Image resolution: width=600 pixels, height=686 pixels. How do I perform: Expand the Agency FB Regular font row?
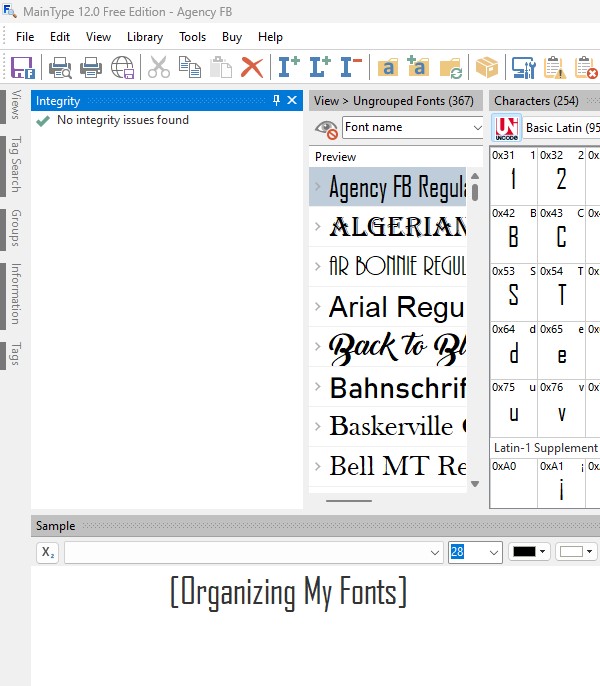coord(318,186)
